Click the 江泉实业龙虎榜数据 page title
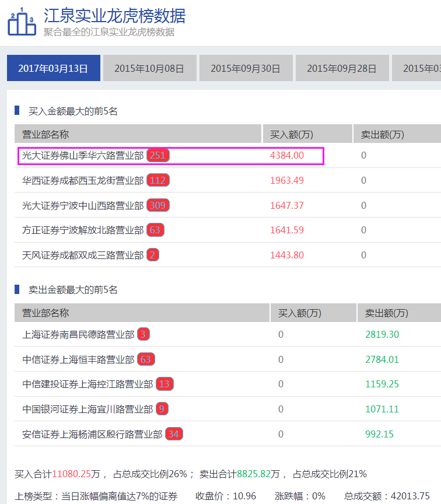Image resolution: width=441 pixels, height=504 pixels. pyautogui.click(x=114, y=15)
